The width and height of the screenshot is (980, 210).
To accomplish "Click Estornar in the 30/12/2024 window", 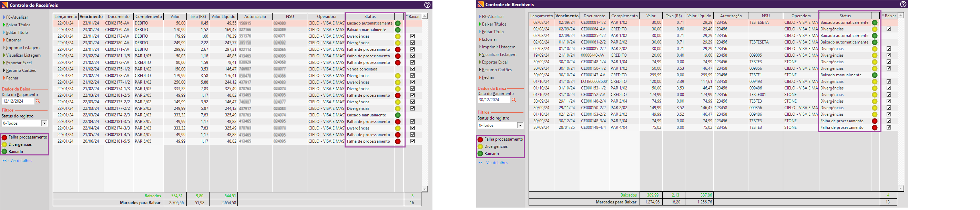I will 489,39.
